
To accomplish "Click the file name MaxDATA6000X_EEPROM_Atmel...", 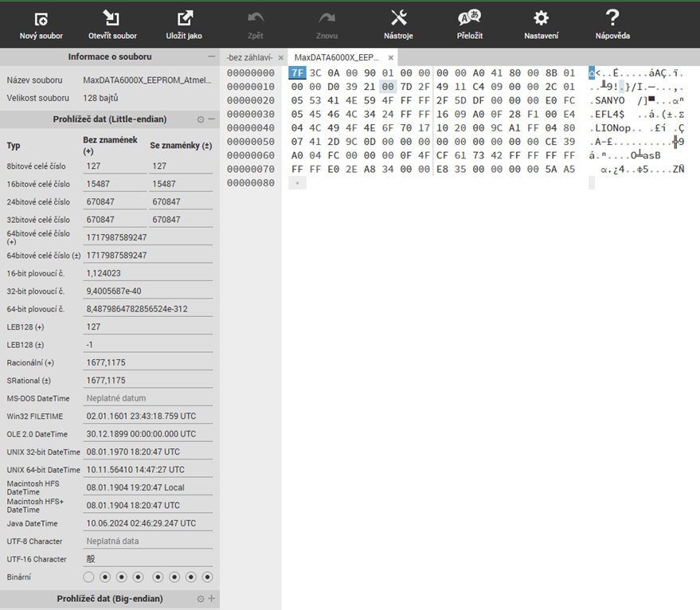I will click(147, 80).
